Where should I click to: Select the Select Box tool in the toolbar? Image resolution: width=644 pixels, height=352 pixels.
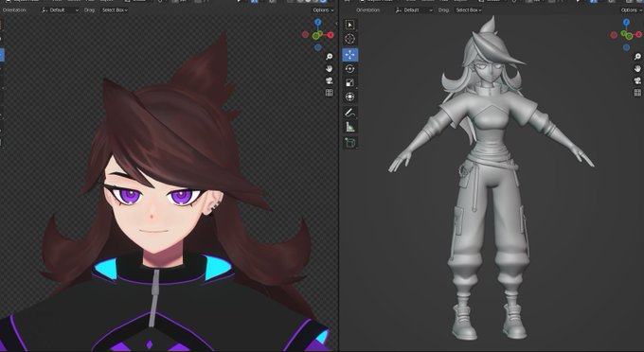pos(349,25)
